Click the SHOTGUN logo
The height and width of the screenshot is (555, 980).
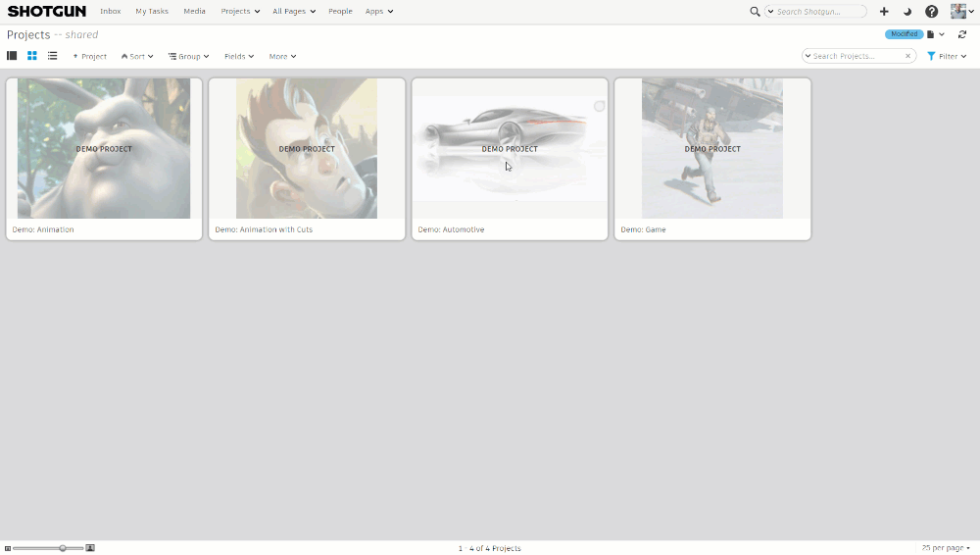47,11
